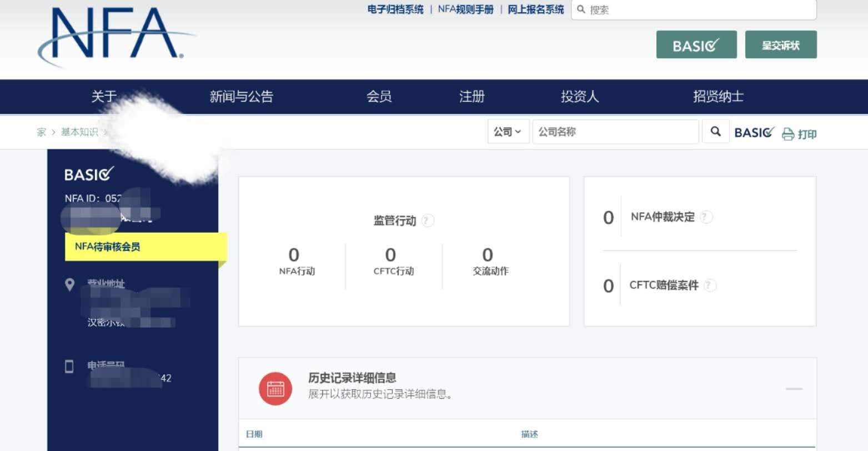
Task: Open the 会员 navigation menu
Action: click(x=379, y=97)
